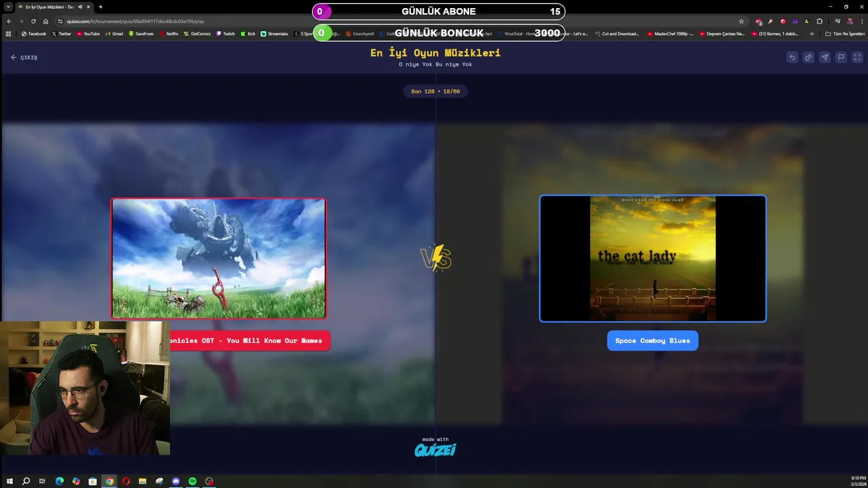This screenshot has width=868, height=488.
Task: Reload the page with refresh icon
Action: click(x=33, y=21)
